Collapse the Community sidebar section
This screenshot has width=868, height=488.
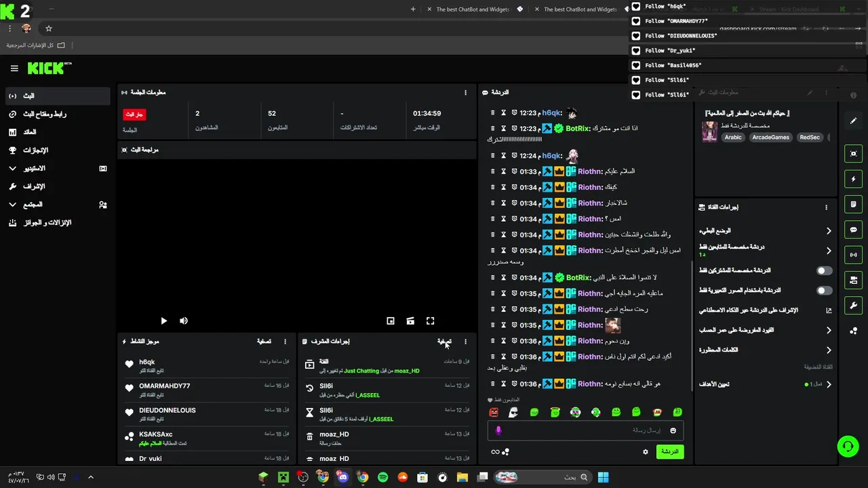[12, 204]
